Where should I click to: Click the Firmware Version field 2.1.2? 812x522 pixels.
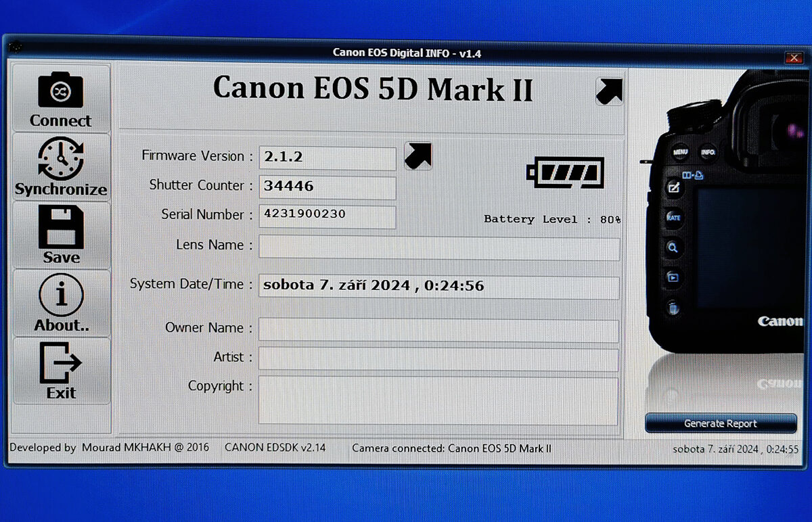(x=328, y=158)
